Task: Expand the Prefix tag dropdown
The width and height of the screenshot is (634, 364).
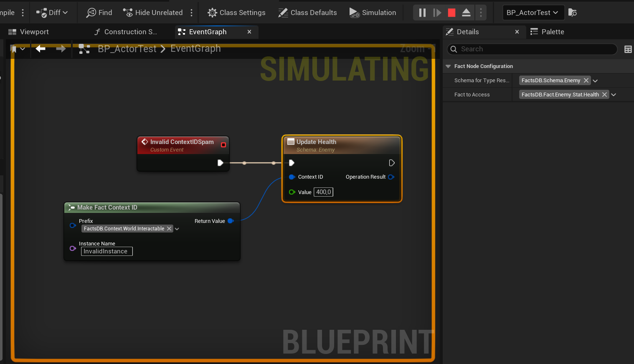Action: 177,229
